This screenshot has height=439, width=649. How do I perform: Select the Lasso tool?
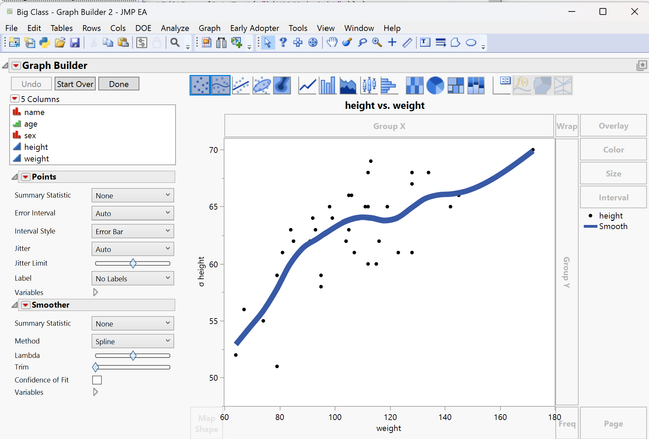(x=362, y=42)
